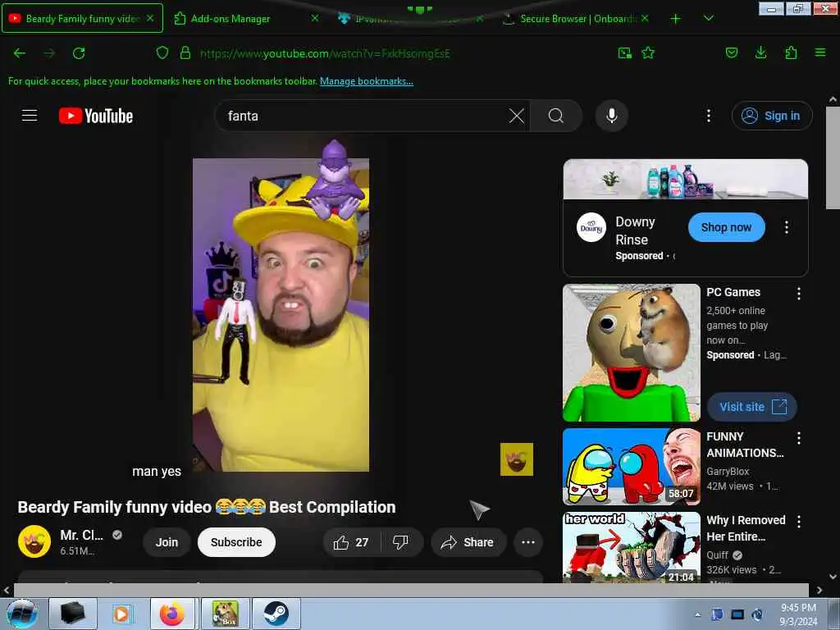The width and height of the screenshot is (840, 630).
Task: Click the channel watermark on video
Action: pos(517,459)
